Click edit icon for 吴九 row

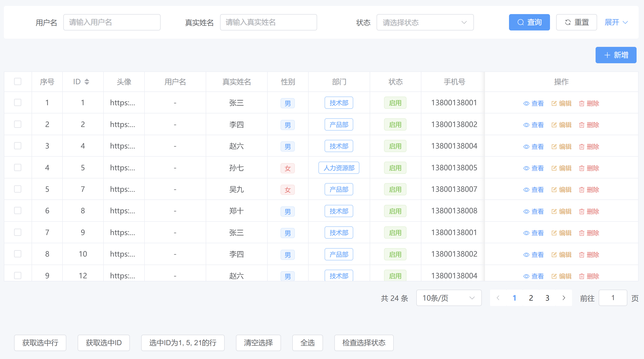pos(554,190)
